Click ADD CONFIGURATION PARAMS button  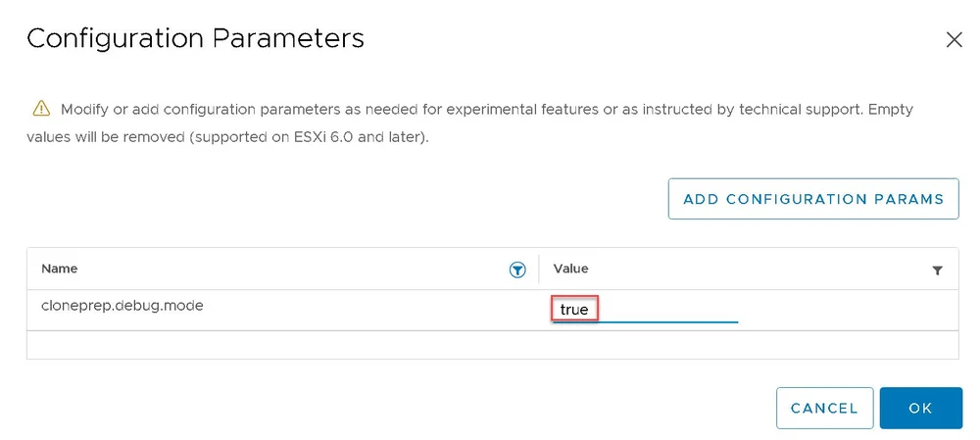click(812, 199)
